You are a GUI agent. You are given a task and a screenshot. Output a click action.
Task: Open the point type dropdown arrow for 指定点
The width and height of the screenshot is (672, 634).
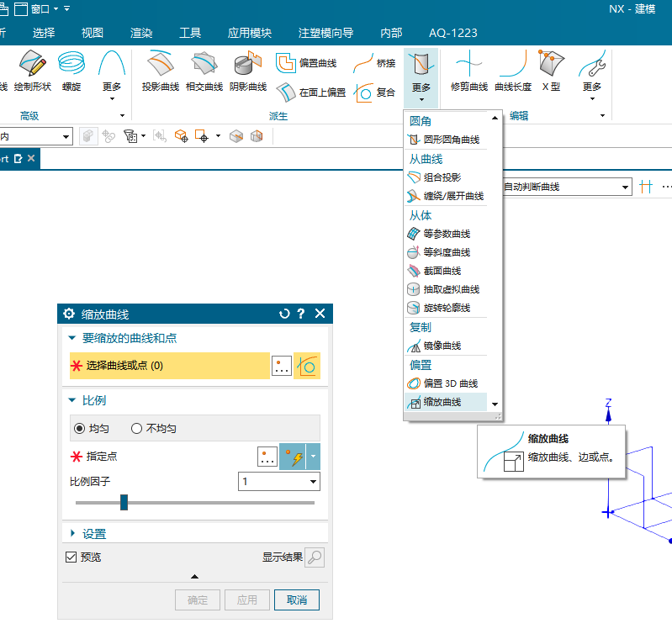coord(313,457)
